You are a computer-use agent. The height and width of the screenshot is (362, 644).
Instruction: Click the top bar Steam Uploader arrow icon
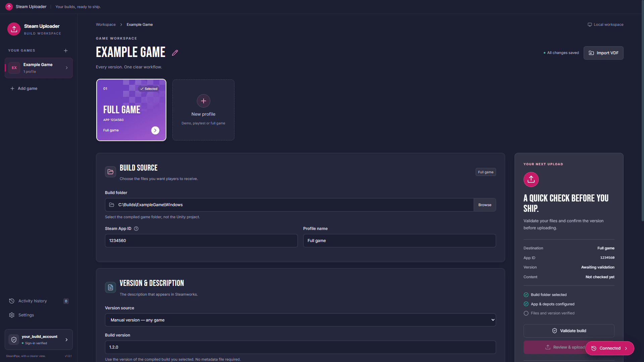point(9,7)
